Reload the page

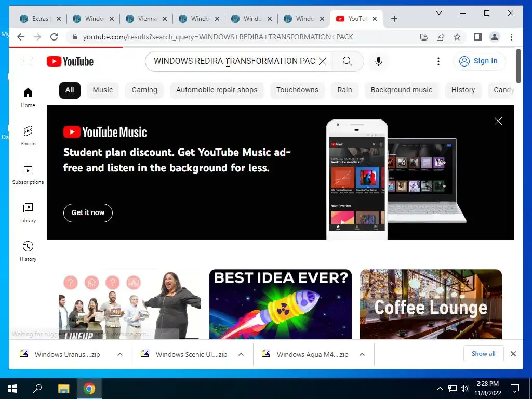click(54, 37)
